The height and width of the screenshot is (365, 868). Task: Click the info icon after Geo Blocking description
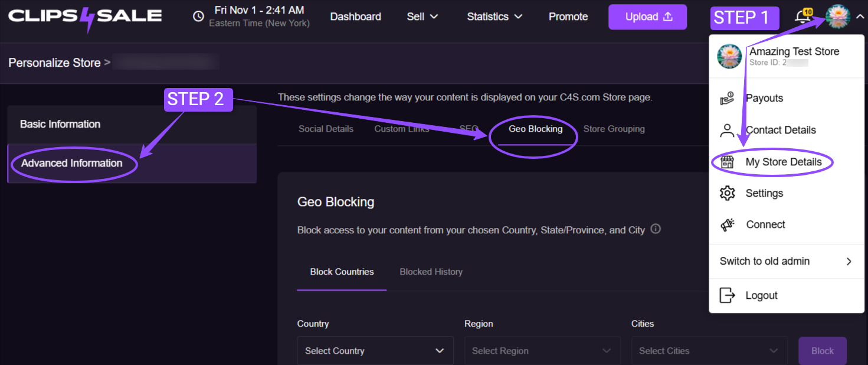(x=655, y=229)
